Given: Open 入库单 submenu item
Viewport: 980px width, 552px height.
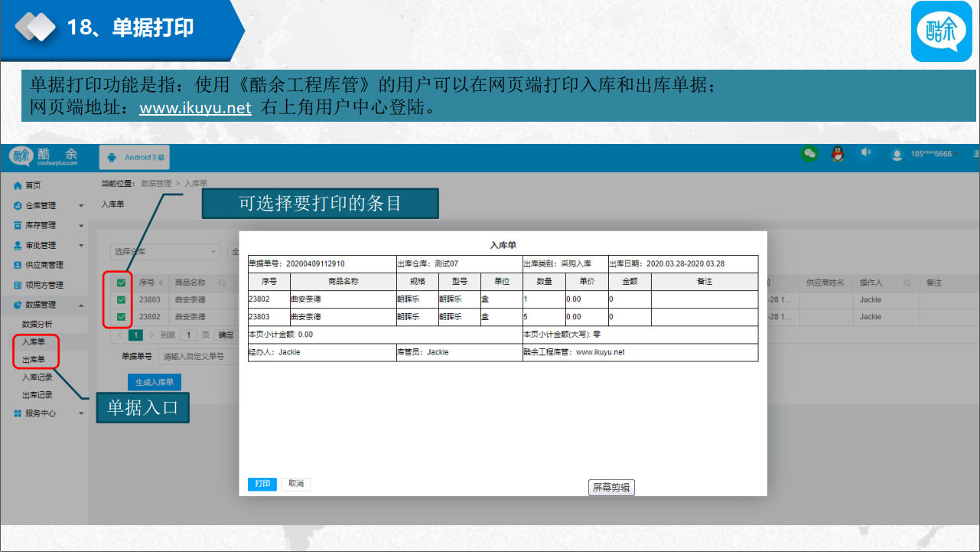Looking at the screenshot, I should 34,341.
